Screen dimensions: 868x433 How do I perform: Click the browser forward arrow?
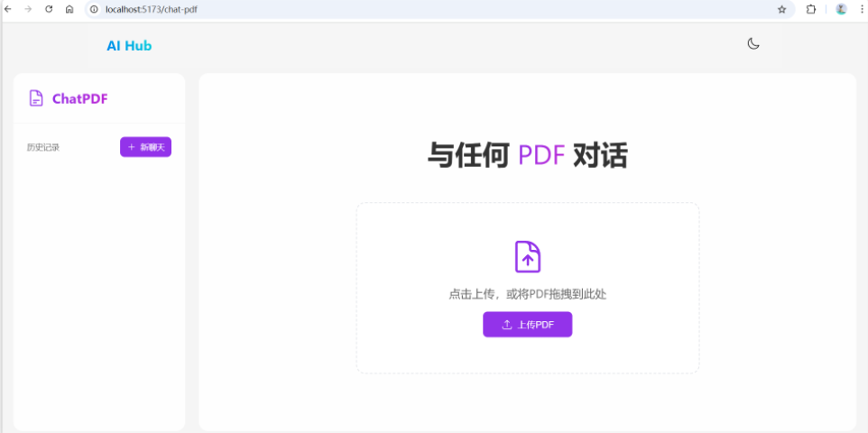click(28, 9)
